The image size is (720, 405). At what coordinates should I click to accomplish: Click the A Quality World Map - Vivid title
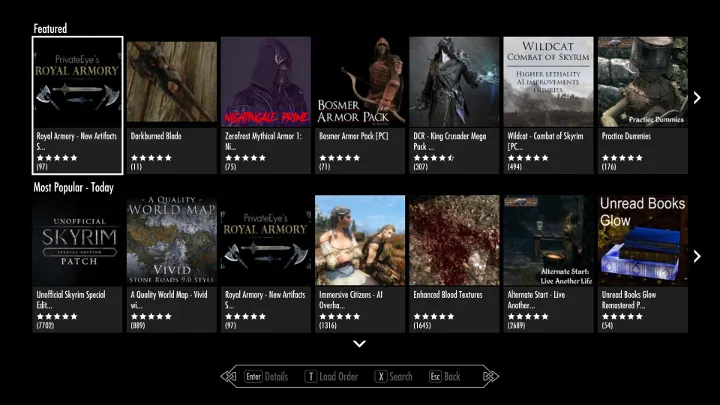(x=169, y=299)
